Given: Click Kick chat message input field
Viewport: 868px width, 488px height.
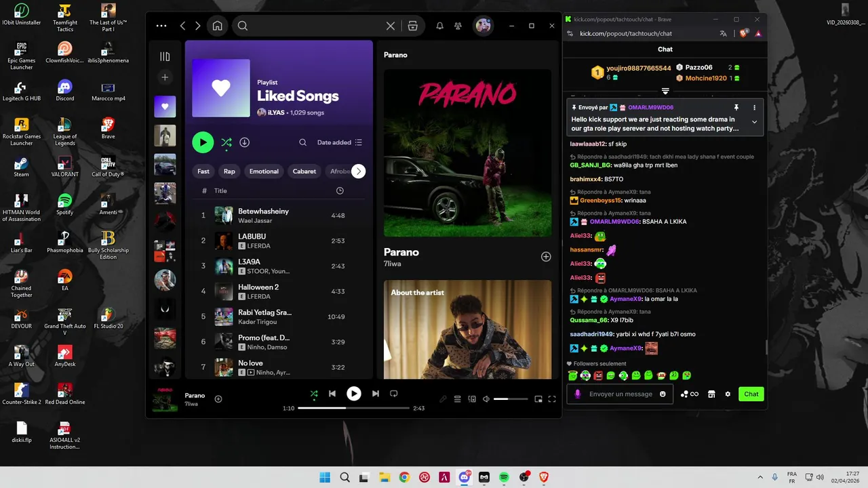Looking at the screenshot, I should (x=620, y=394).
